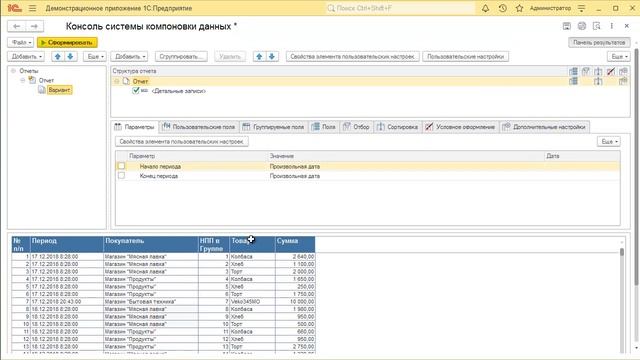Open Ещё dropdown in parameters tab
The height and width of the screenshot is (360, 640).
point(609,142)
